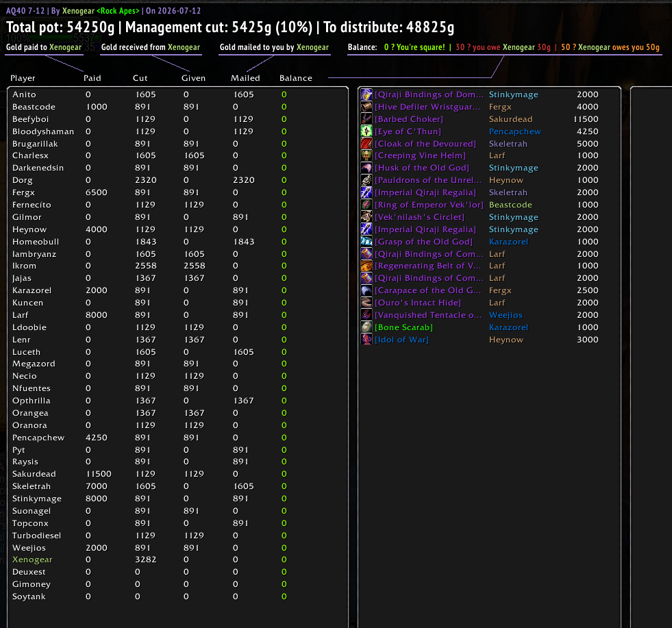Click the Cloak of the Devoured icon
Viewport: 672px width, 628px height.
[x=366, y=144]
